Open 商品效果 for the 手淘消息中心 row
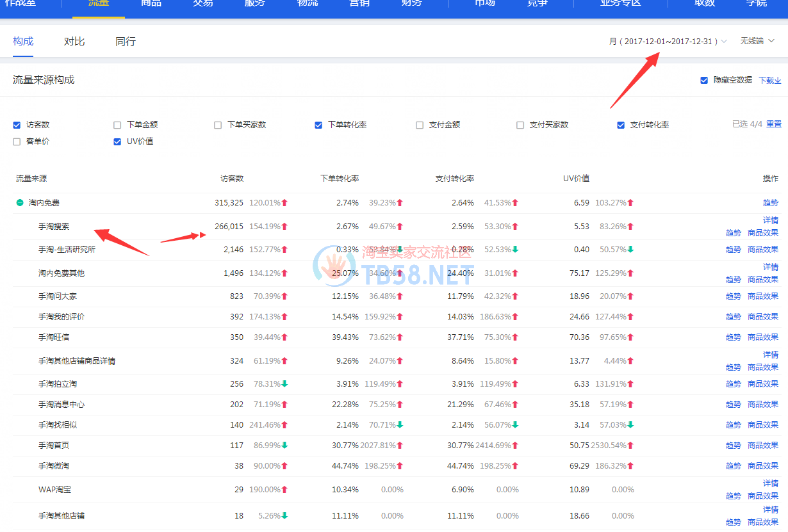Screen dimensions: 788x532 (x=763, y=405)
